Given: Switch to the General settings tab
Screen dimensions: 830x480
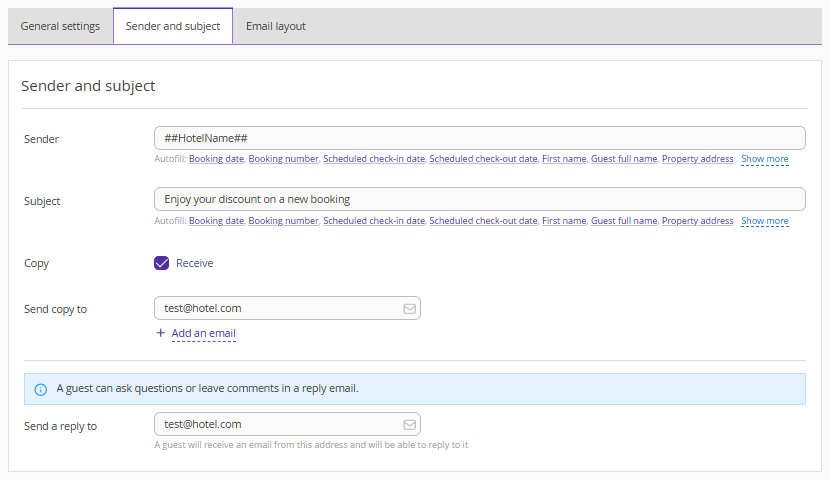Looking at the screenshot, I should pyautogui.click(x=60, y=26).
